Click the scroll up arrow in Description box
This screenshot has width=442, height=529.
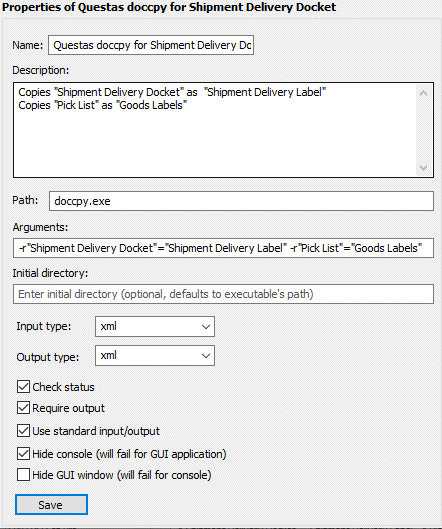423,93
